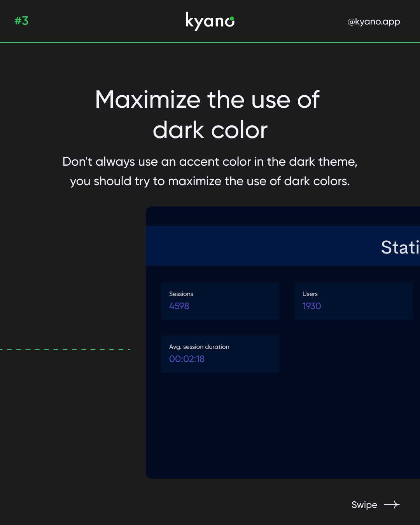Click the kyano logo
The image size is (420, 525).
point(210,21)
